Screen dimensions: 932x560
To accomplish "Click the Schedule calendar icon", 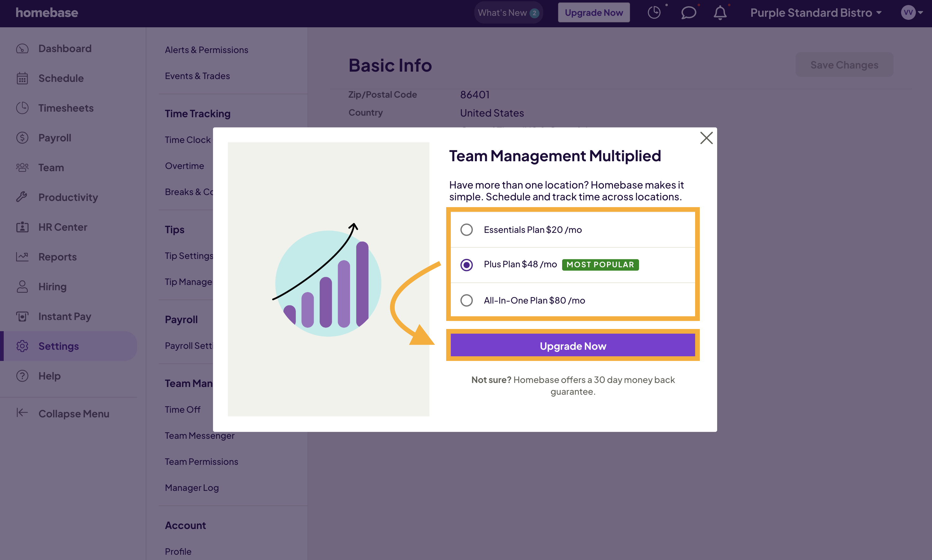I will (22, 78).
